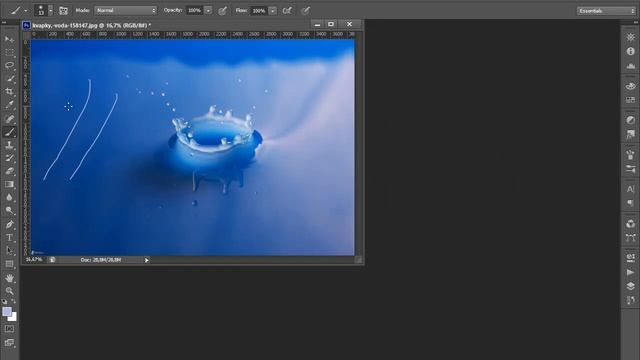Click the zoom percentage field in the status bar
The image size is (640, 360).
34,260
